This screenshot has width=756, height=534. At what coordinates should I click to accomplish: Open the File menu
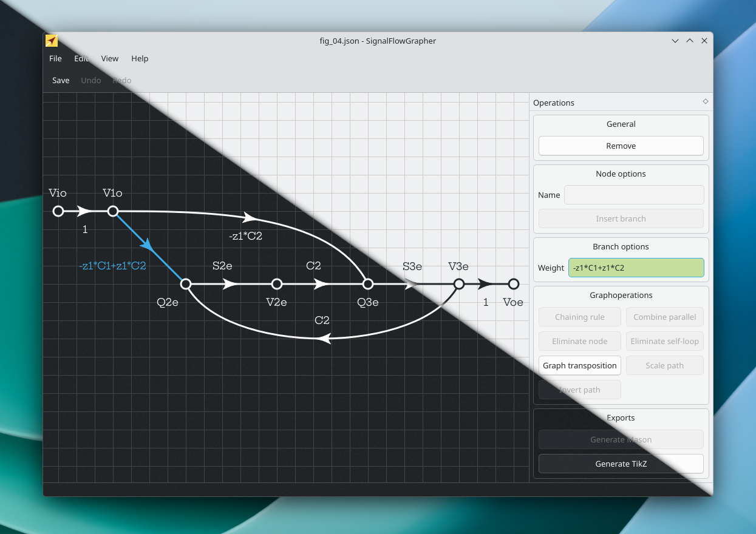(55, 58)
